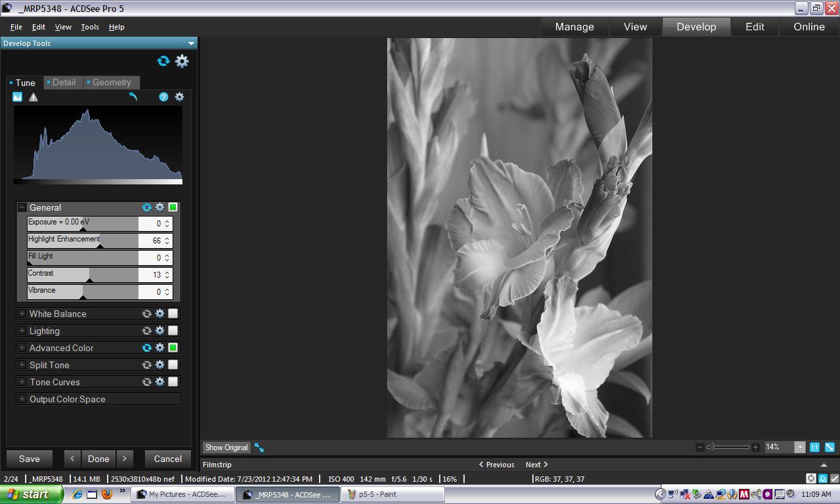Click the 1:1 actual size icon
The image size is (840, 504).
pos(814,447)
